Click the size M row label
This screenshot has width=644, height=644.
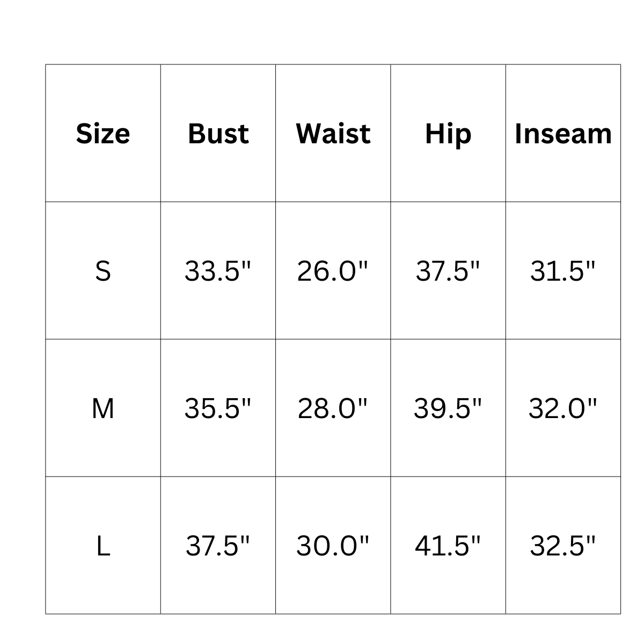click(103, 408)
